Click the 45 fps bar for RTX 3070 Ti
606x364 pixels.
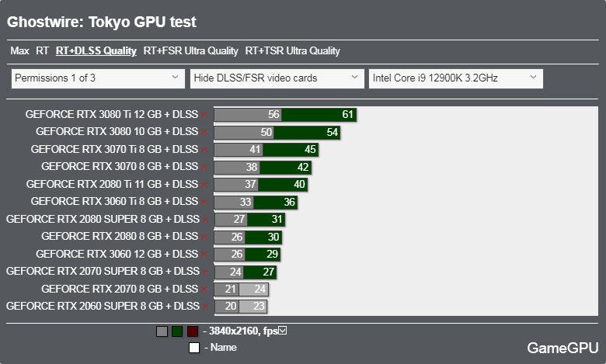tap(291, 150)
